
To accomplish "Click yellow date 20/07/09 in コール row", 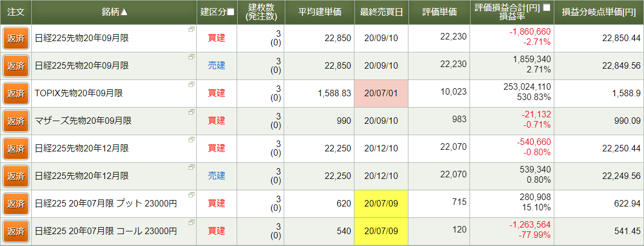I will pyautogui.click(x=381, y=231).
